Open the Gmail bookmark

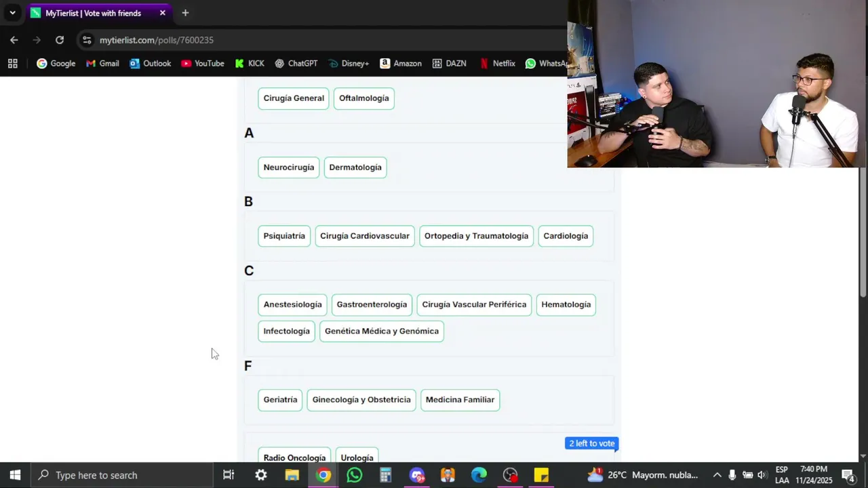(x=102, y=63)
